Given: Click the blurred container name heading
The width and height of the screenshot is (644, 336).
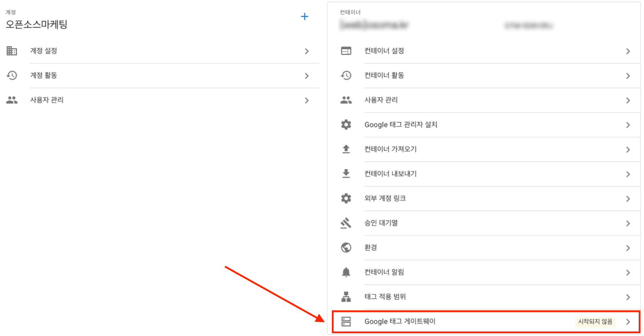Looking at the screenshot, I should 375,25.
